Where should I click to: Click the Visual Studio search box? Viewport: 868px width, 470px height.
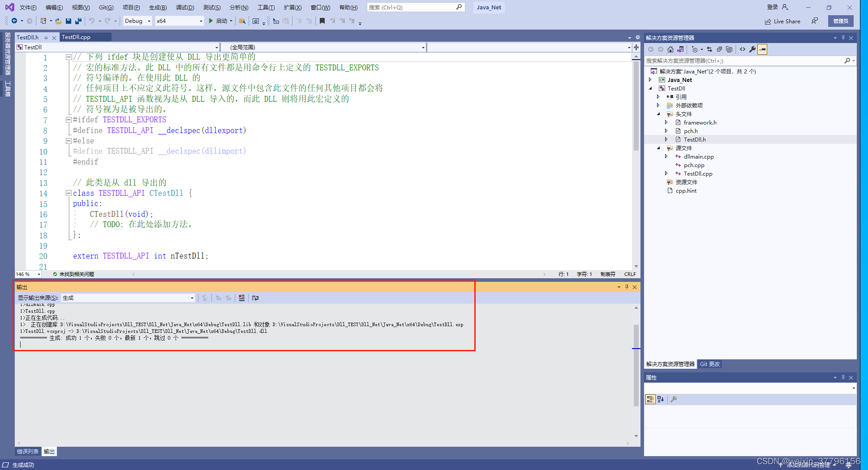pyautogui.click(x=416, y=8)
